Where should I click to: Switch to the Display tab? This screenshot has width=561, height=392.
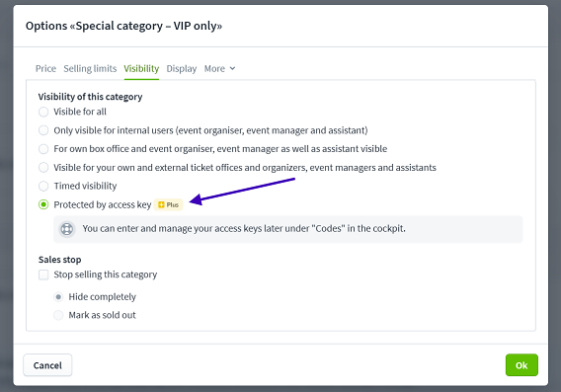tap(182, 69)
